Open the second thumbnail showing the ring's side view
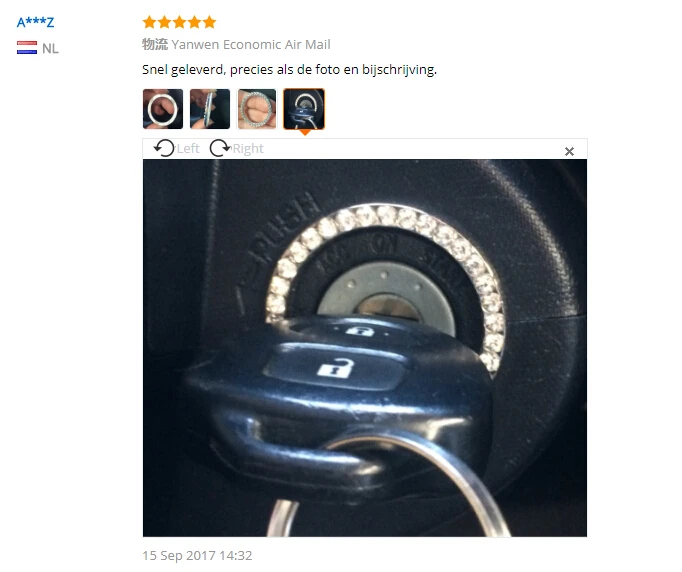This screenshot has height=572, width=682. (210, 109)
